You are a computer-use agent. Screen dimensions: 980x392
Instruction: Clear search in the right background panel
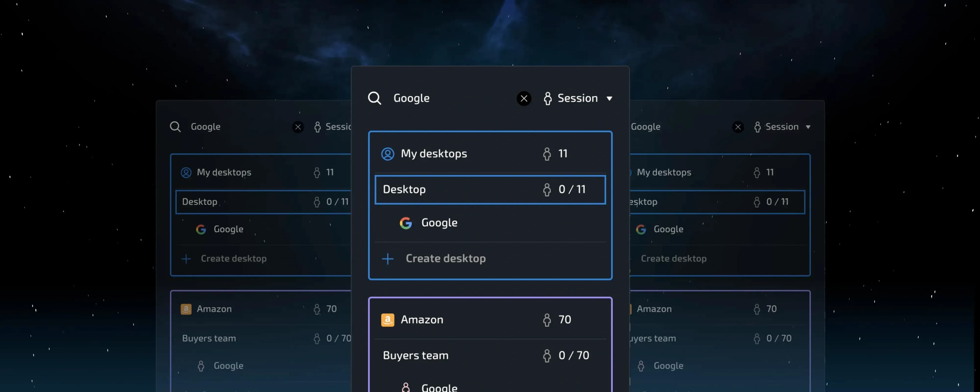click(738, 127)
